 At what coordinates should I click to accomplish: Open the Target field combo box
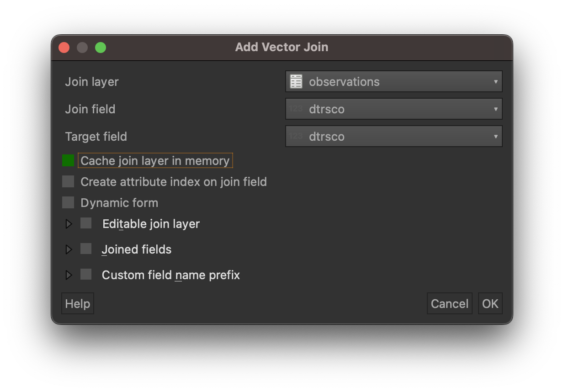(x=394, y=136)
